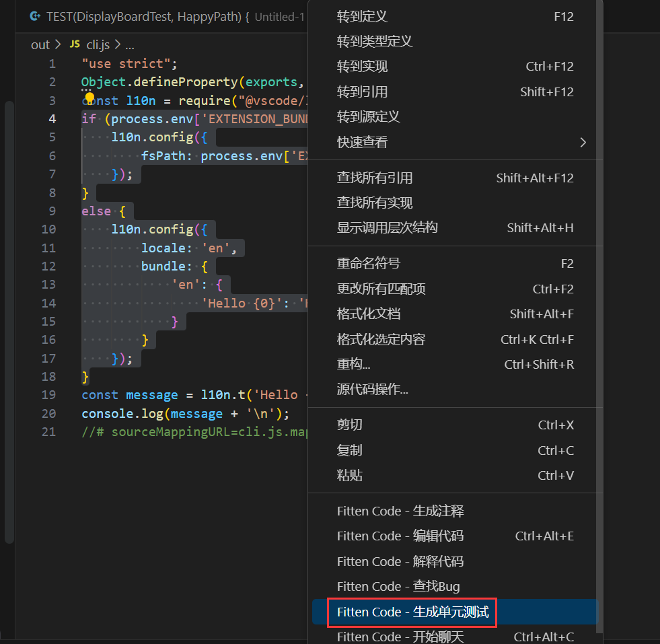Image resolution: width=660 pixels, height=644 pixels.
Task: Launch Fitten Code - 生成单元测试
Action: point(412,612)
